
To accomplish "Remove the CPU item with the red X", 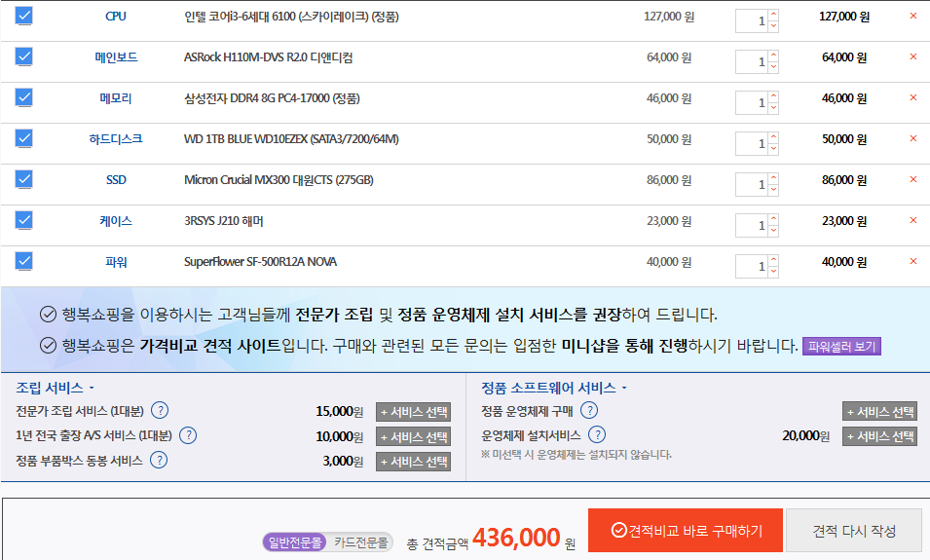I will point(912,17).
